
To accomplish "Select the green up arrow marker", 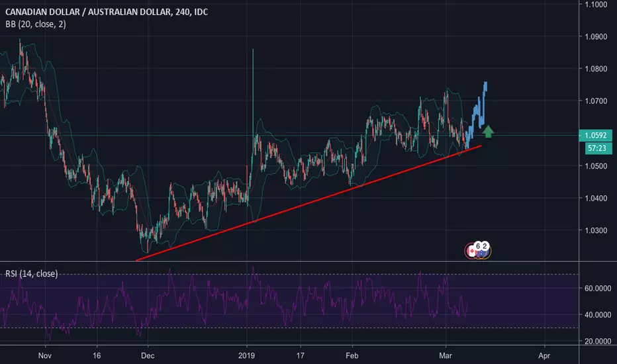I will [488, 132].
